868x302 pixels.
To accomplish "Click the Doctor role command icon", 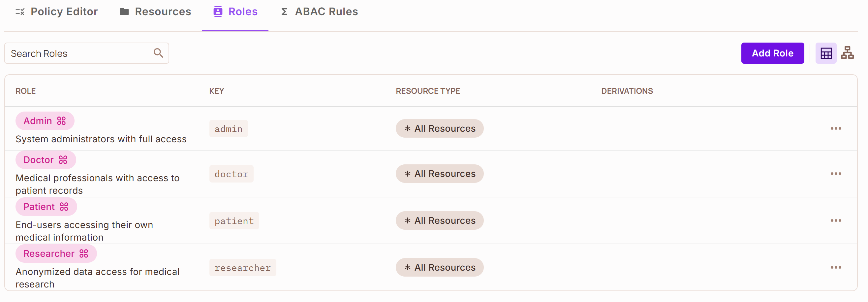I will (63, 160).
